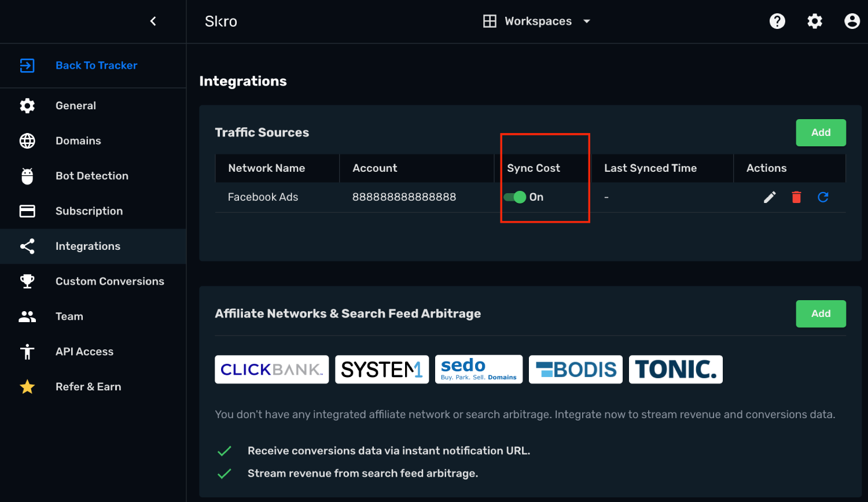868x502 pixels.
Task: Click the General gear icon in sidebar
Action: 27,106
